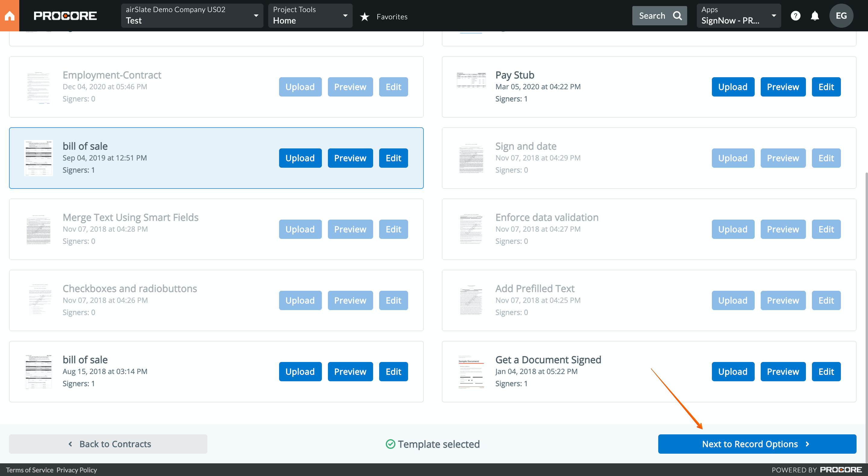Image resolution: width=868 pixels, height=476 pixels.
Task: Edit the Sign and date template
Action: click(x=826, y=158)
